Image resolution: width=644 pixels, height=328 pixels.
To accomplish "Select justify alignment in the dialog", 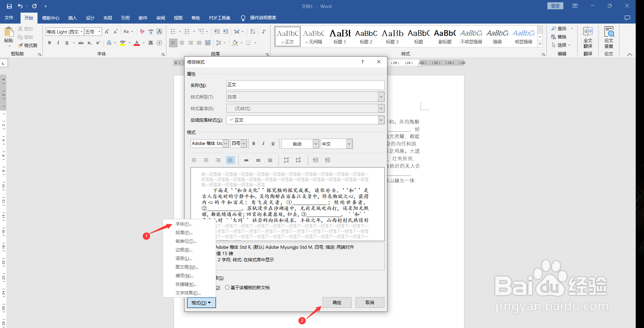I will 230,160.
